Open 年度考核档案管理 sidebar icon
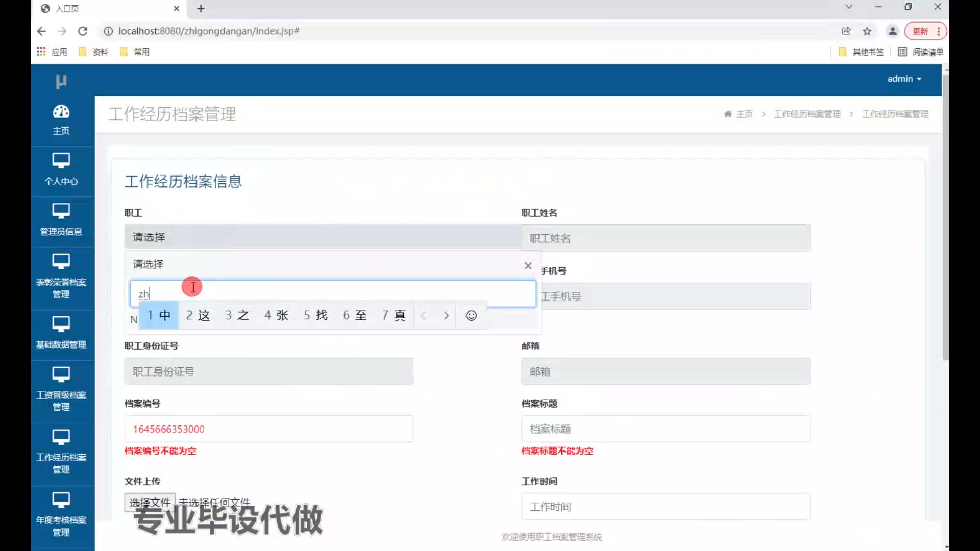 [61, 500]
